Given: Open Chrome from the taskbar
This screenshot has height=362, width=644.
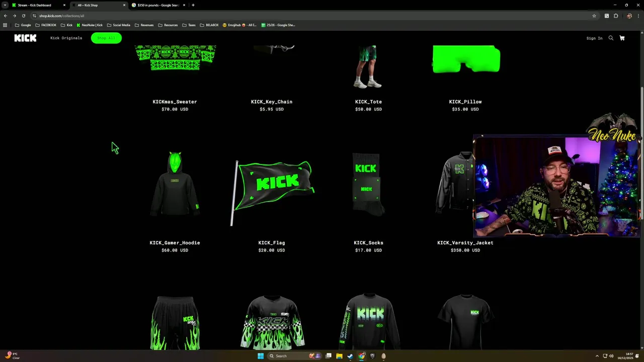Looking at the screenshot, I should (x=361, y=356).
